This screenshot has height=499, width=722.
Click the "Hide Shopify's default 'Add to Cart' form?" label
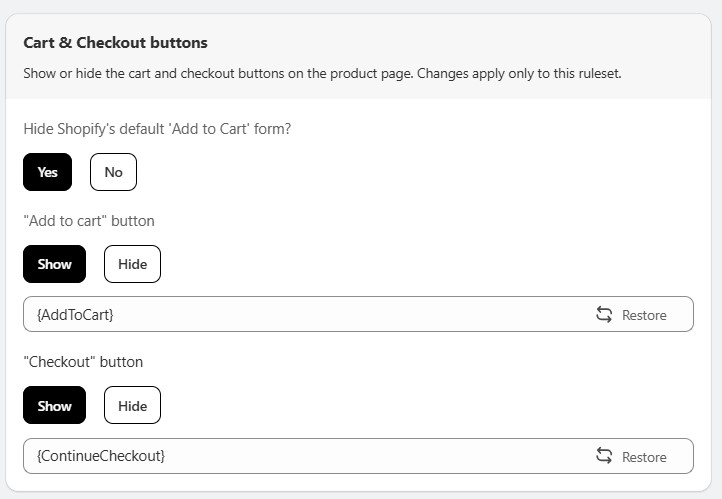pos(157,129)
